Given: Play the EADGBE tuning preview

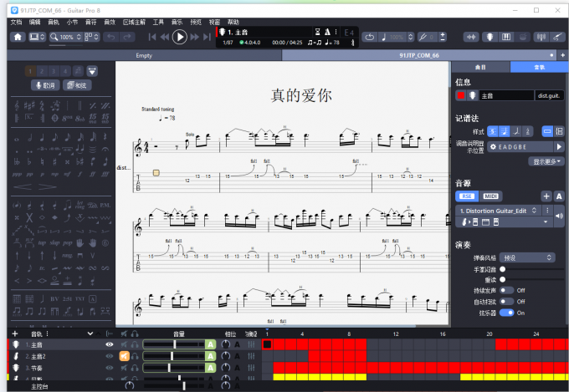Looking at the screenshot, I should (x=559, y=147).
